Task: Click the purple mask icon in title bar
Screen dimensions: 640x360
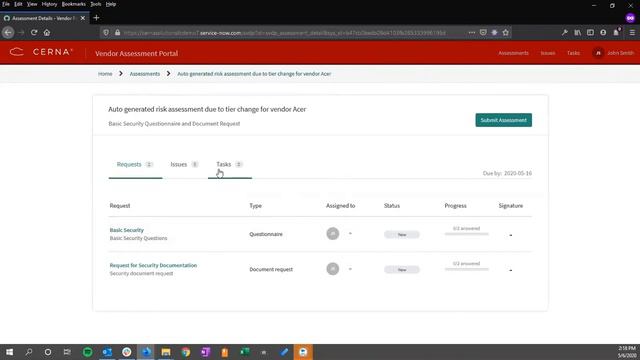Action: [x=630, y=18]
